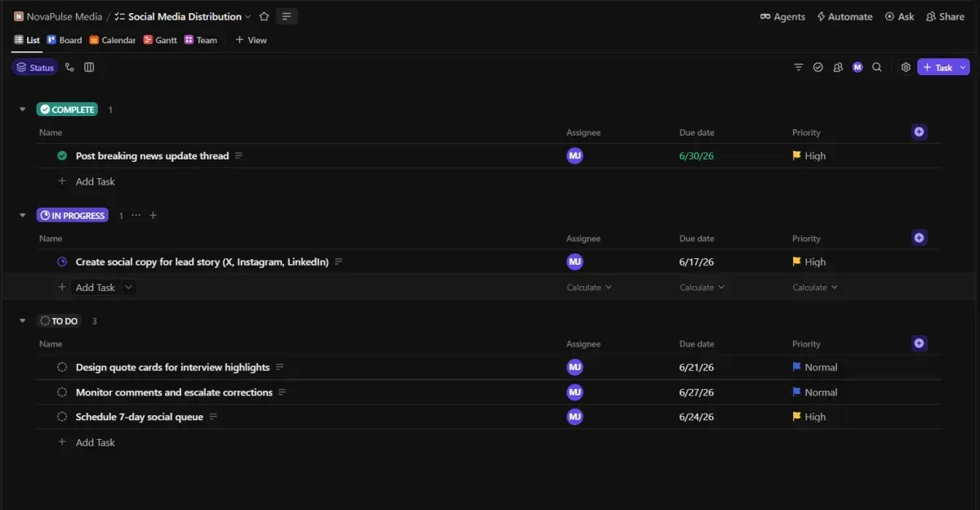This screenshot has width=980, height=510.
Task: Switch to the Board view tab
Action: 65,40
